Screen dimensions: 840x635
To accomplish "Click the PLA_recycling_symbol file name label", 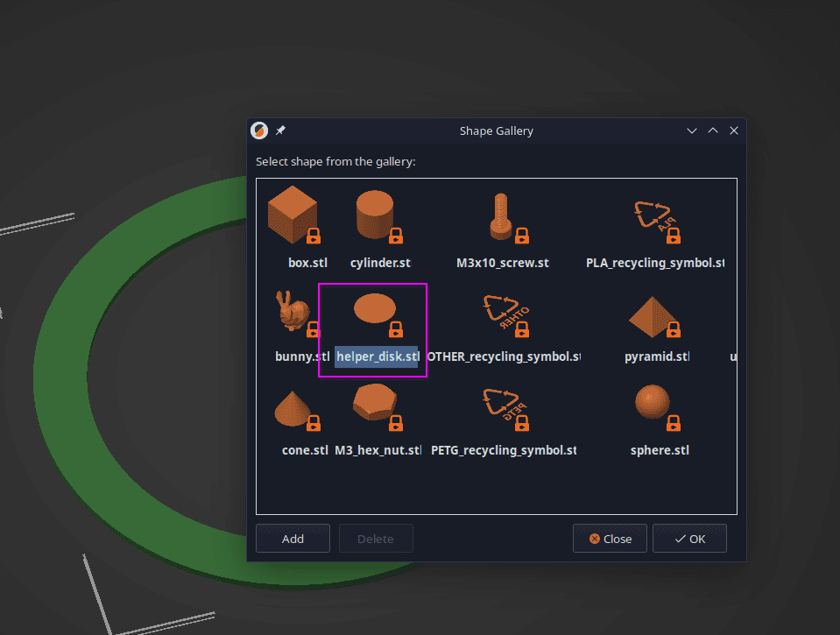I will tap(655, 263).
